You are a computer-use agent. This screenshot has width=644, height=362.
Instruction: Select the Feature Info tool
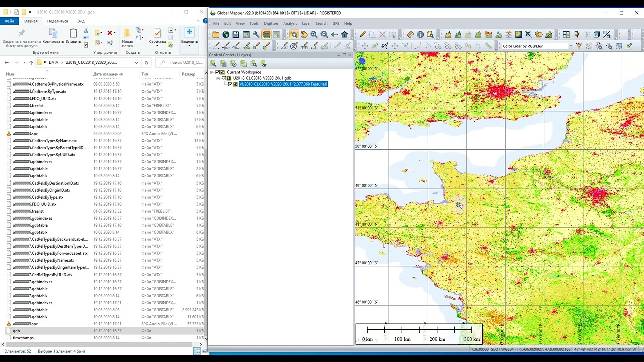[420, 35]
